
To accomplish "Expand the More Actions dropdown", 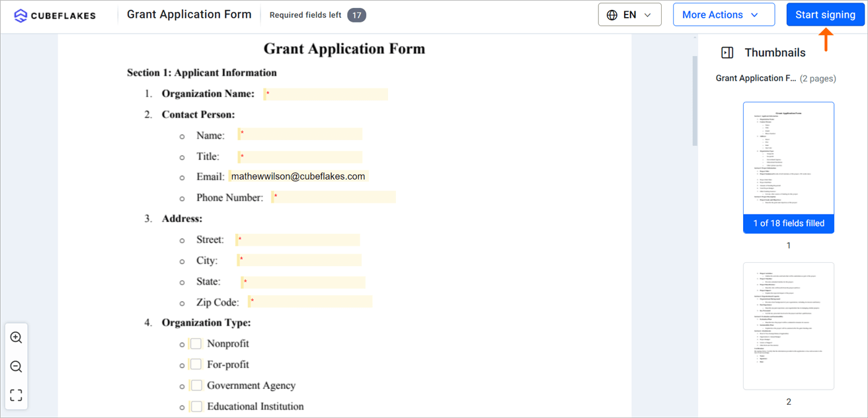I will point(724,15).
